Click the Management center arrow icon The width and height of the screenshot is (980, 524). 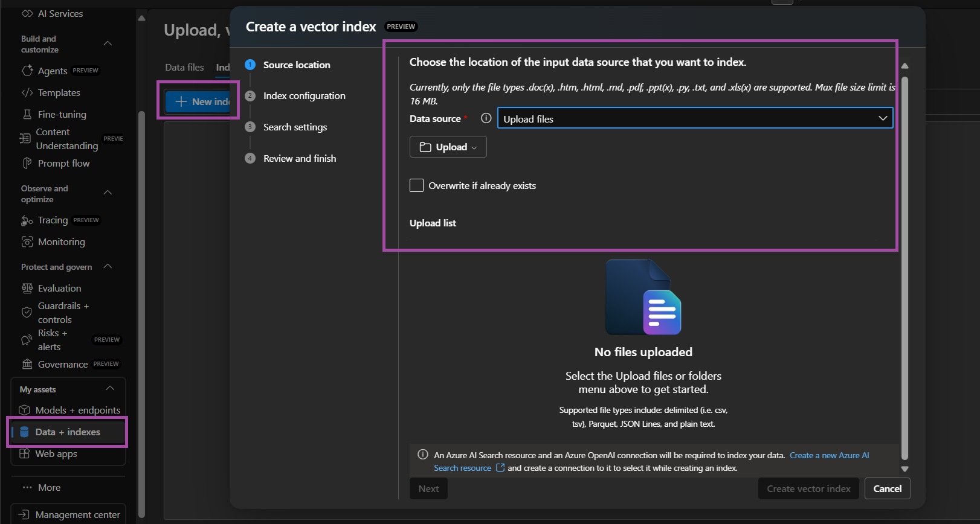pyautogui.click(x=24, y=514)
